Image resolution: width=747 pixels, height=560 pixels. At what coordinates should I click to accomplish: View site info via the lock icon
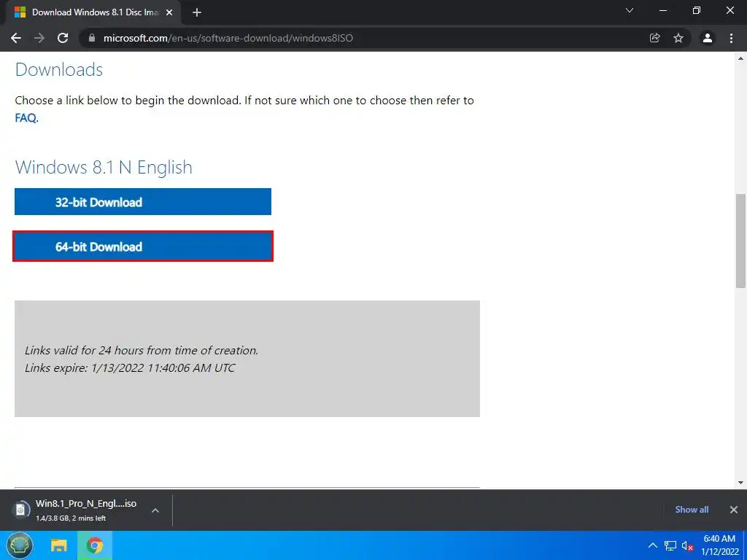92,38
